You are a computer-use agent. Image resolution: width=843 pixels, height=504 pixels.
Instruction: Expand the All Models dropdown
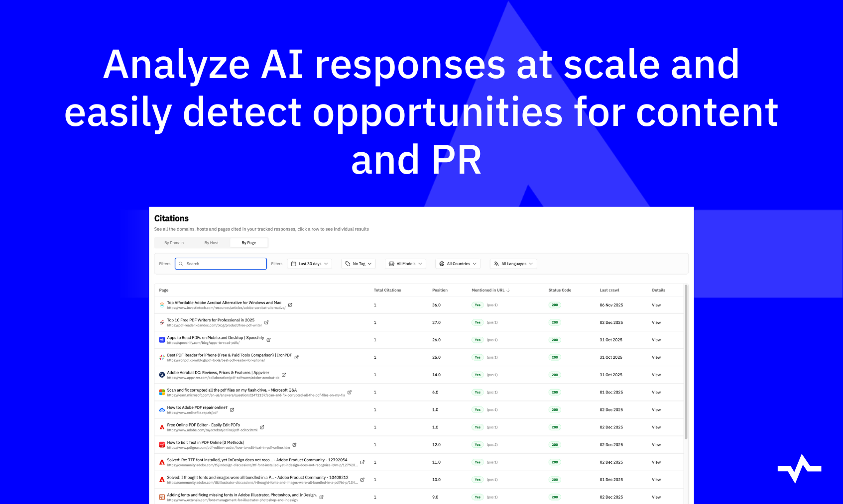pos(405,264)
